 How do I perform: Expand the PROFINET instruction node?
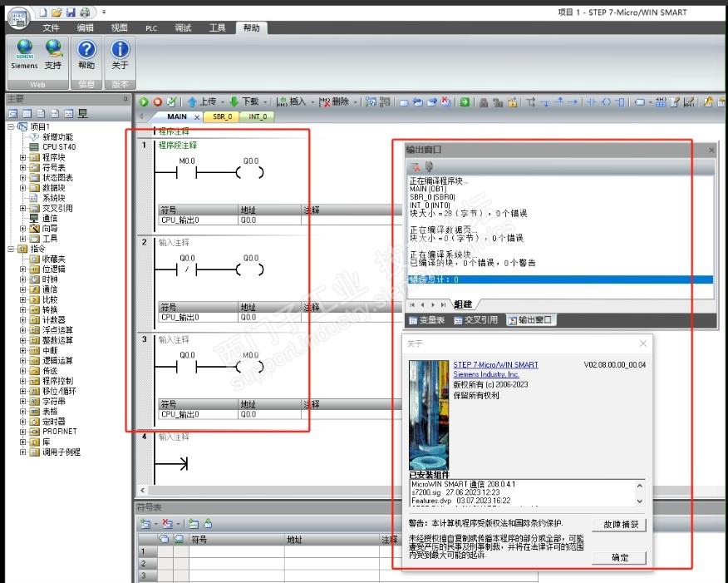click(22, 432)
